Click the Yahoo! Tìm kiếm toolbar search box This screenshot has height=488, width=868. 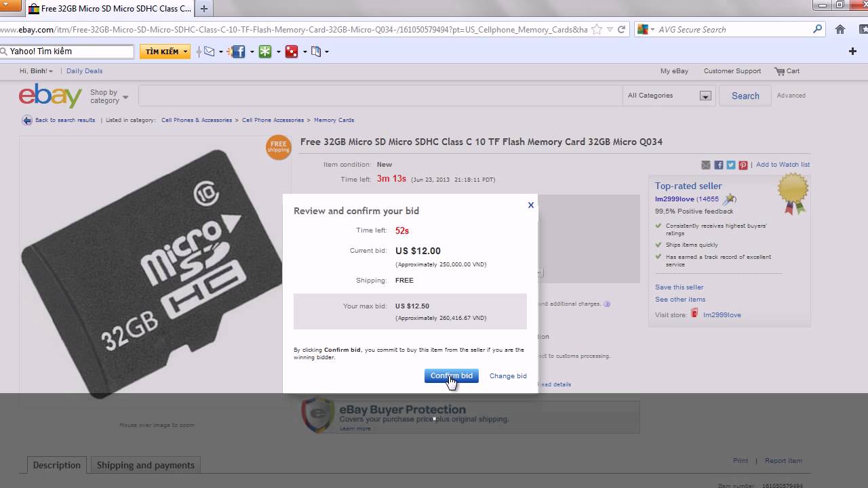click(67, 52)
